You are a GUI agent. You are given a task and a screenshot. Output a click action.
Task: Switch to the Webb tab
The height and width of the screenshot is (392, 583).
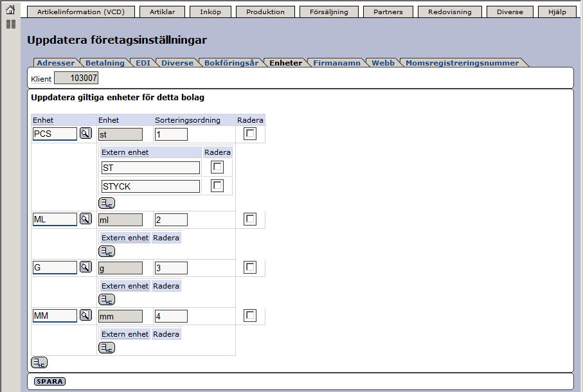coord(383,63)
